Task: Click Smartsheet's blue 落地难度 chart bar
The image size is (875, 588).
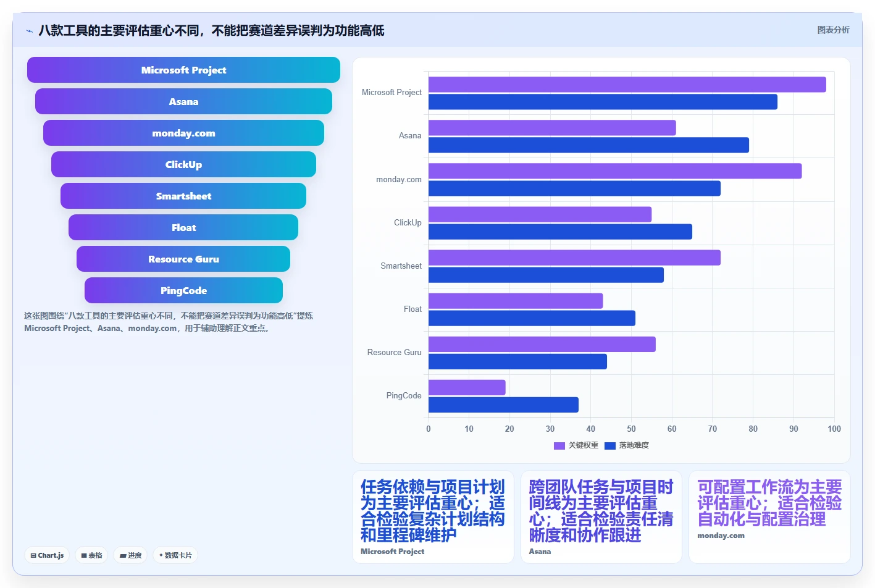Action: click(546, 275)
